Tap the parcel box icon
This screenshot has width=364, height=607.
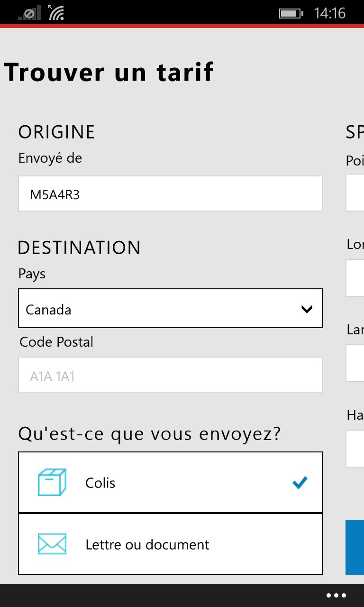52,482
